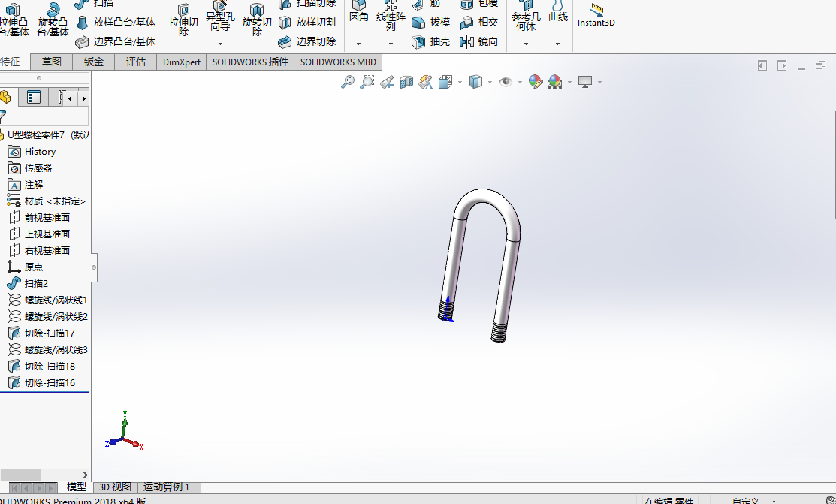Select 放样切割 lofted cut tool
Image resolution: width=836 pixels, height=504 pixels.
click(x=308, y=23)
